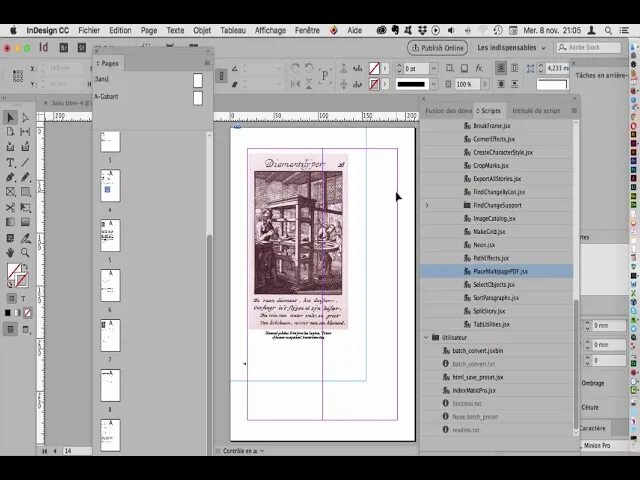The height and width of the screenshot is (480, 640).
Task: Select the Gradient Swatch tool
Action: tap(10, 222)
